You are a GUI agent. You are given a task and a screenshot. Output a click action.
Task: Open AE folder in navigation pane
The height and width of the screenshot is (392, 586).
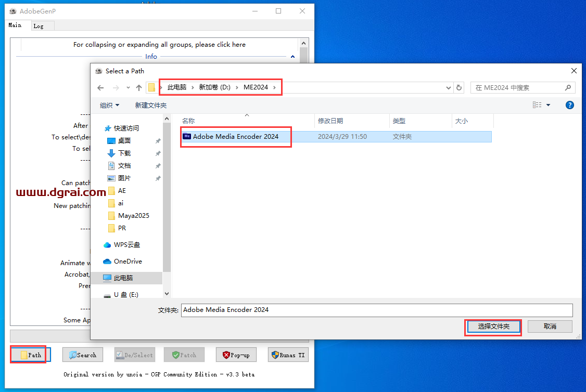pyautogui.click(x=122, y=191)
